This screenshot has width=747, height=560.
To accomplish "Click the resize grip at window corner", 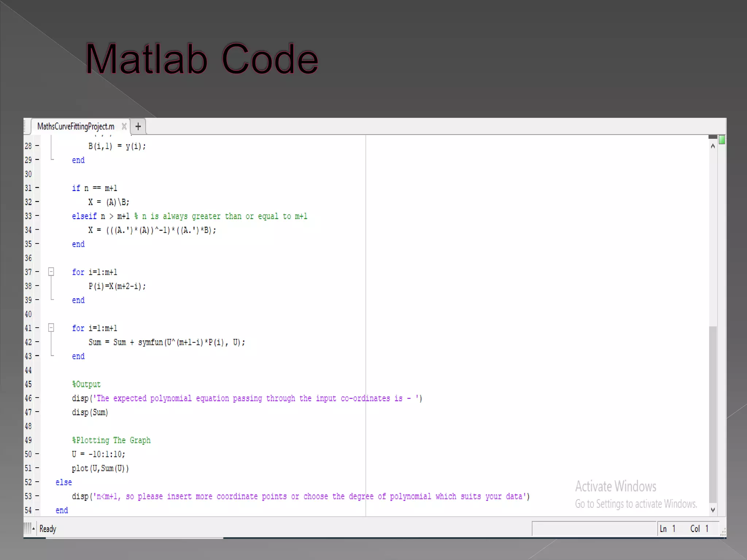I will tap(723, 533).
